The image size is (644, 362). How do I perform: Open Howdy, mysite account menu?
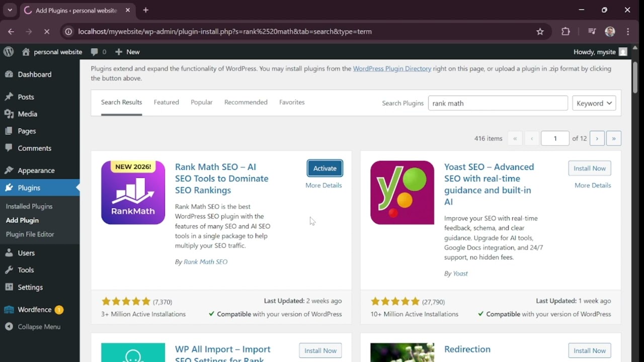[600, 52]
